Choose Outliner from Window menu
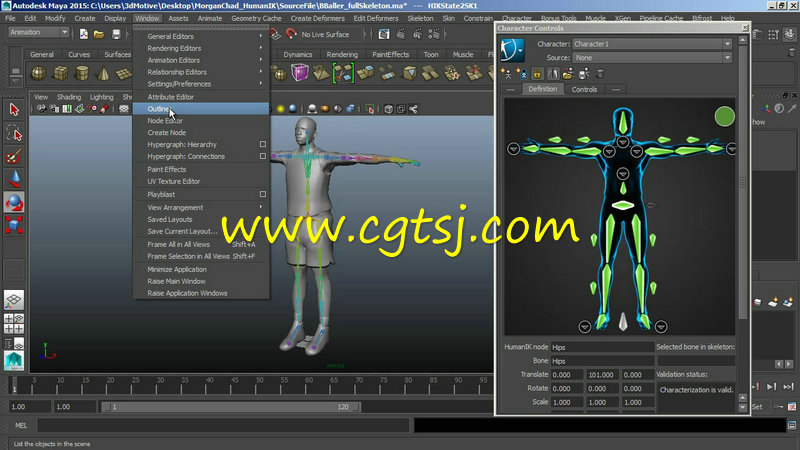Screen dimensions: 800x450 (202, 109)
